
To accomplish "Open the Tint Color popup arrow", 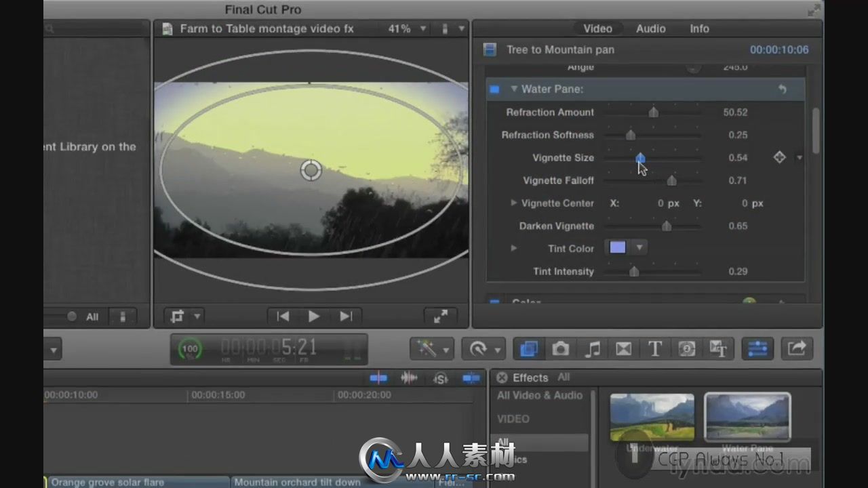I will pos(639,247).
